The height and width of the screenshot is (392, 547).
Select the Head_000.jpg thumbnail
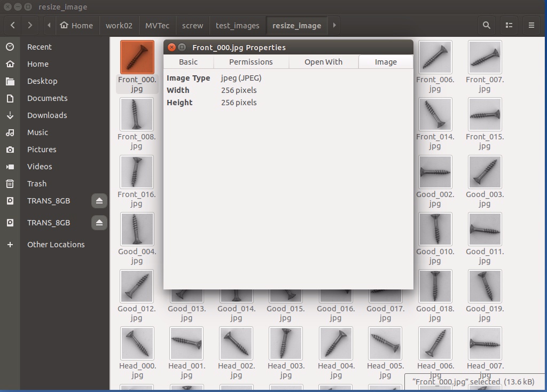(x=137, y=343)
